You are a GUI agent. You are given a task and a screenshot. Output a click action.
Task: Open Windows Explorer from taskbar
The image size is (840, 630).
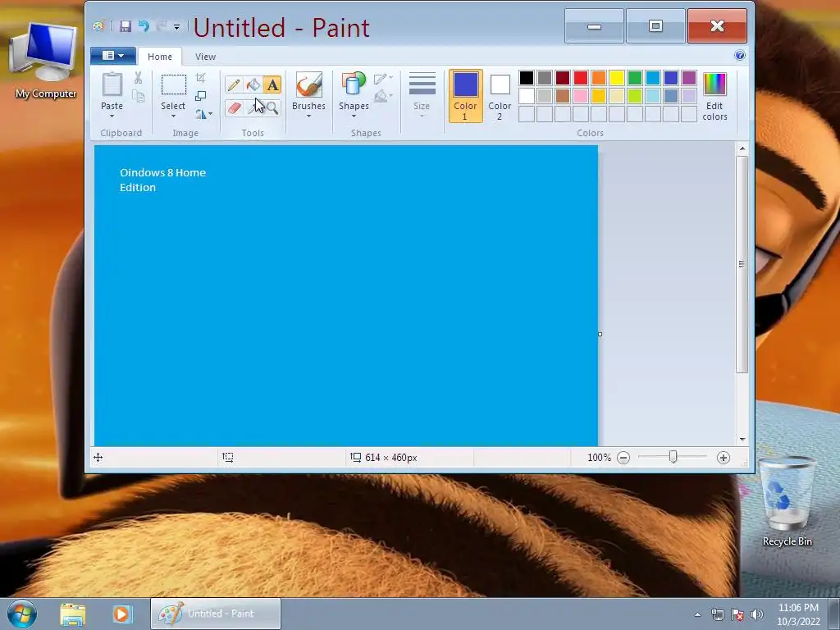pyautogui.click(x=73, y=614)
